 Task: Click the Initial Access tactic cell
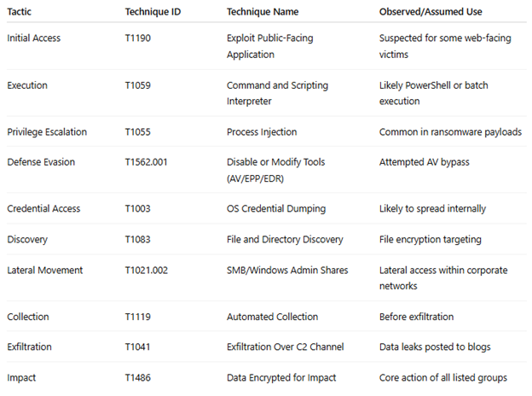(x=33, y=38)
